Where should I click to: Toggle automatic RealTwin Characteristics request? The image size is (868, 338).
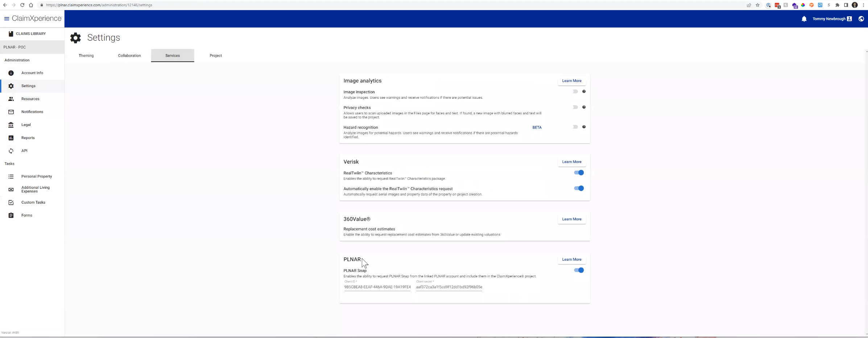point(579,188)
